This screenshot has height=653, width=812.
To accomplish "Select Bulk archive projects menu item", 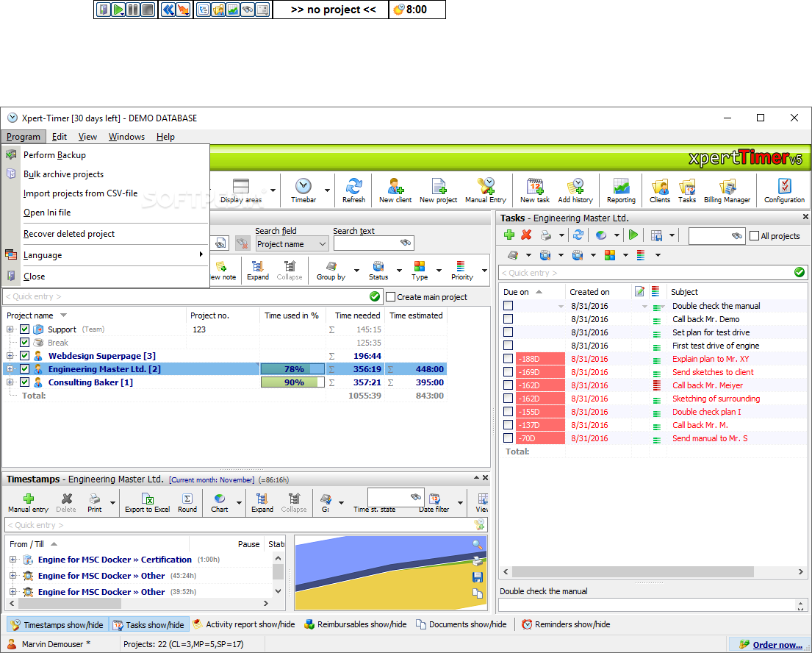I will point(105,174).
